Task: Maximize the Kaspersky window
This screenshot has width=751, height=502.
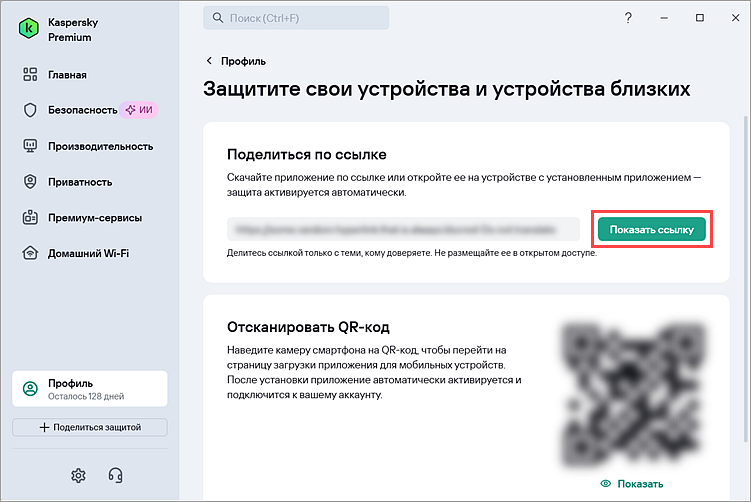Action: (700, 18)
